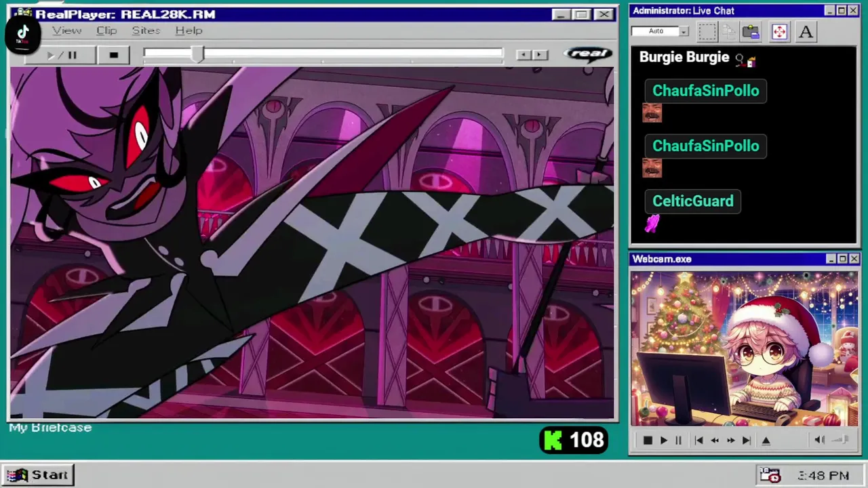The height and width of the screenshot is (488, 868).
Task: Open the Start menu
Action: pos(37,475)
